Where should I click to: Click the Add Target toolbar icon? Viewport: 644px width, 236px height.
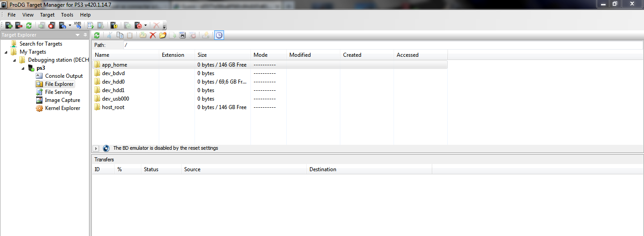[x=9, y=25]
